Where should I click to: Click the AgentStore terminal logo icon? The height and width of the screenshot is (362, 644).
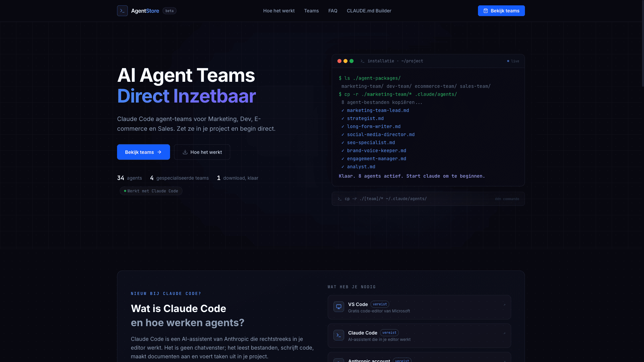[122, 11]
